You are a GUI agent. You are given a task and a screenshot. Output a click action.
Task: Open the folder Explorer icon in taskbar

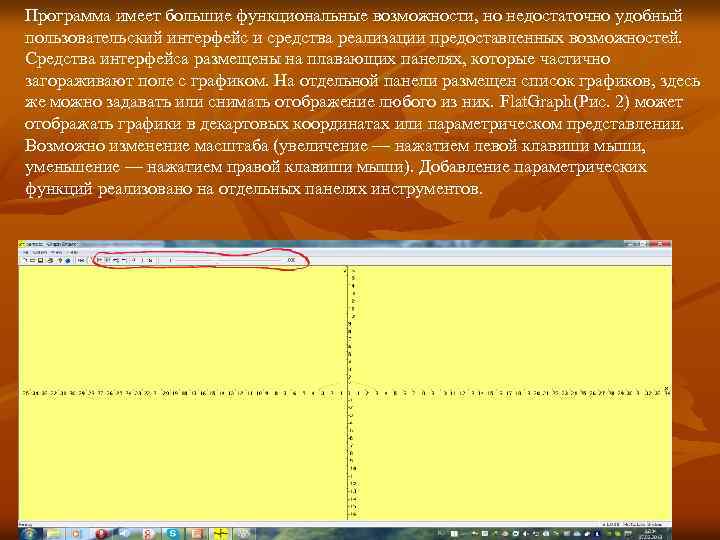pyautogui.click(x=53, y=534)
